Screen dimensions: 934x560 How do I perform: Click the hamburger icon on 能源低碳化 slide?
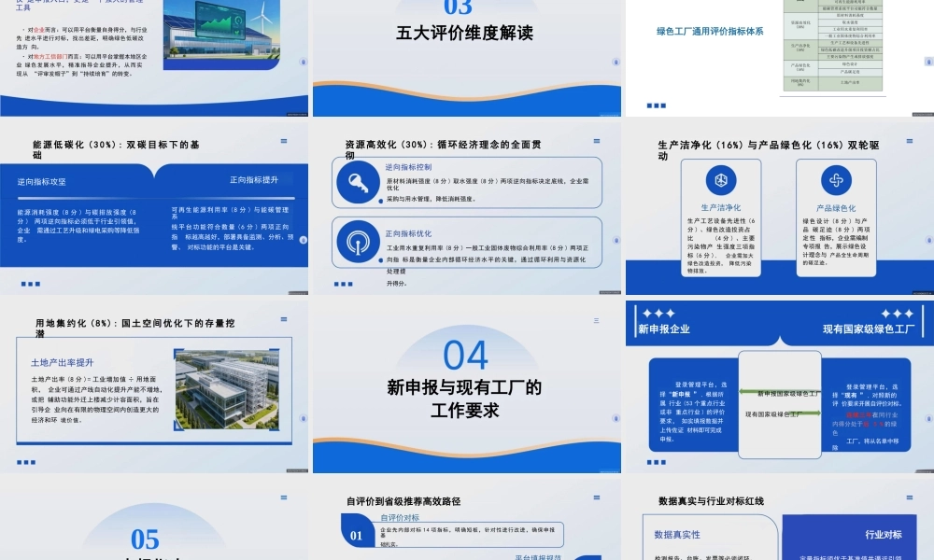coord(283,143)
